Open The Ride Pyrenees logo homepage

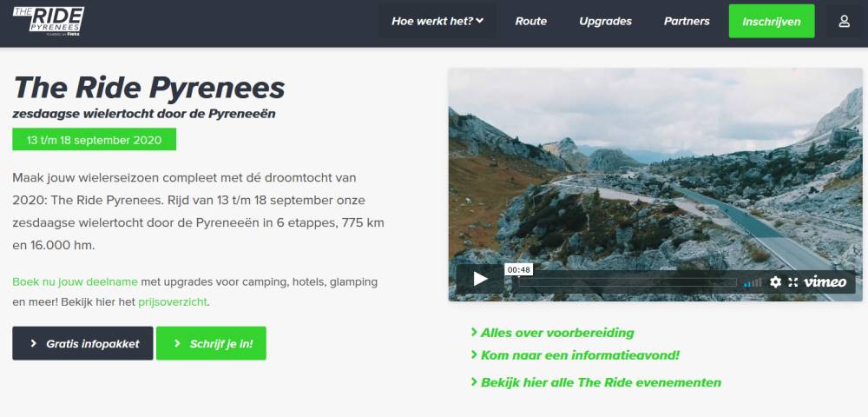point(49,21)
